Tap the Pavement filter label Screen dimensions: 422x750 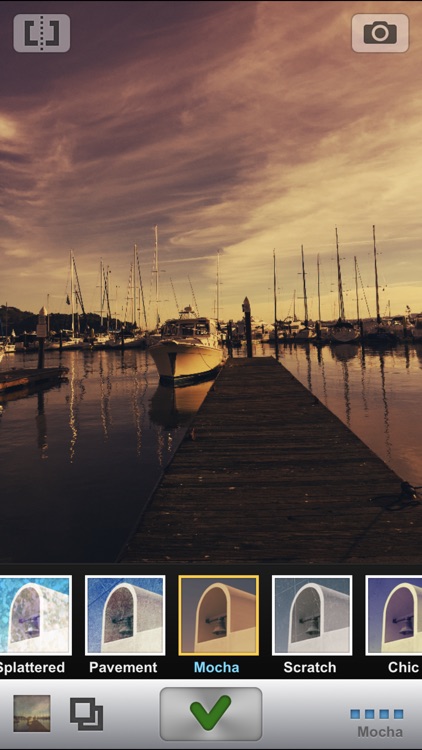[x=123, y=667]
